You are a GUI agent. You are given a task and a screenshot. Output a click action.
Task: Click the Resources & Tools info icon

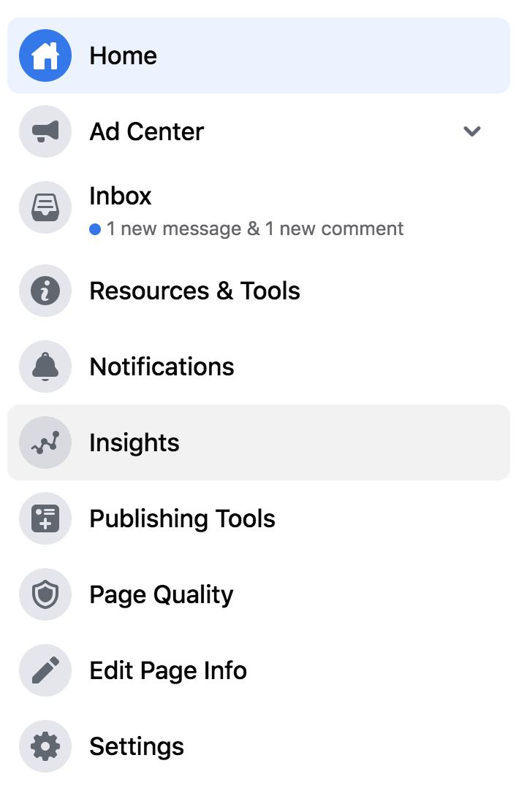pyautogui.click(x=45, y=291)
